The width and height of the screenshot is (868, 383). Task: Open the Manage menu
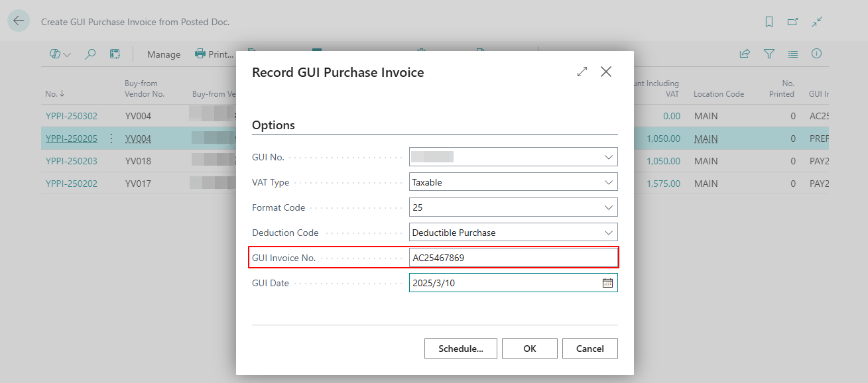pos(164,54)
